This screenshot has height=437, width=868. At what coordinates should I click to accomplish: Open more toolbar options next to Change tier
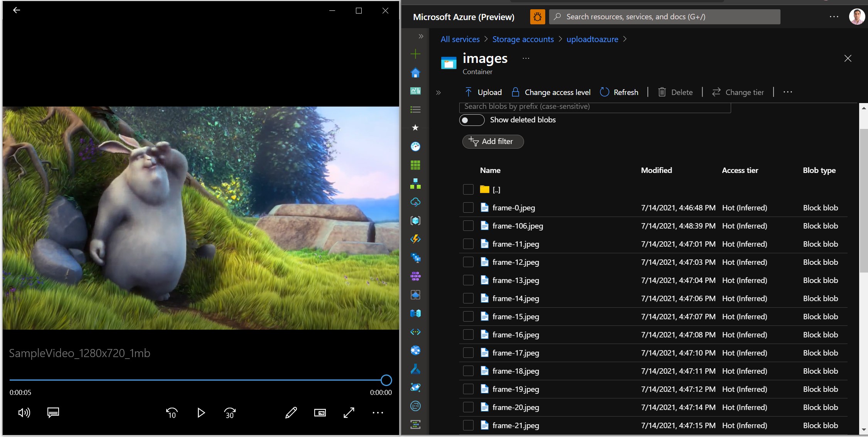[x=788, y=92]
